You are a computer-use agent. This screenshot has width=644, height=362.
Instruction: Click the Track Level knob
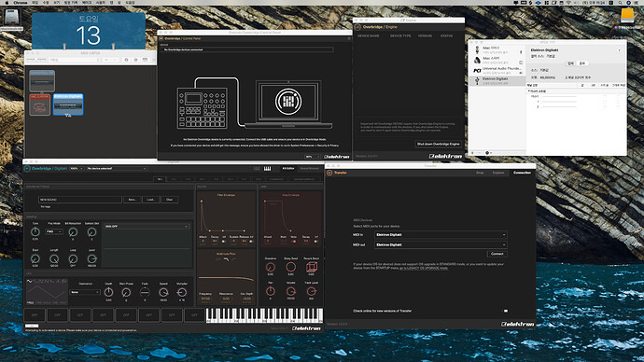tap(312, 291)
